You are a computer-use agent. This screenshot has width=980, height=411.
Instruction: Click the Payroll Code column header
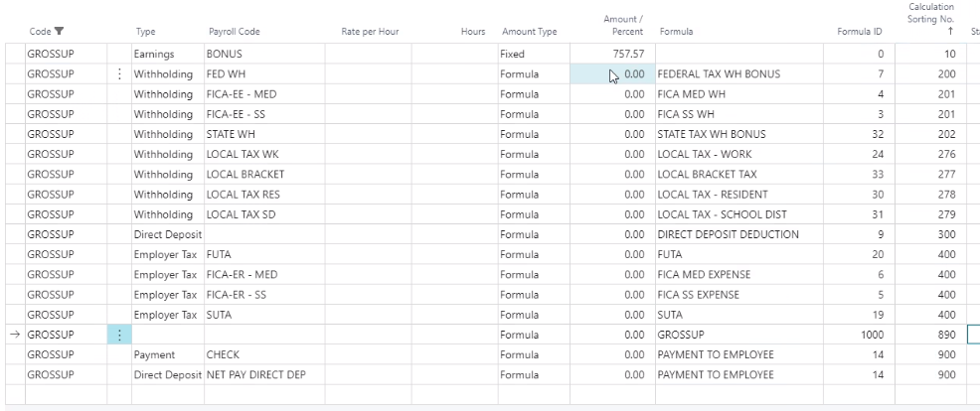[235, 31]
